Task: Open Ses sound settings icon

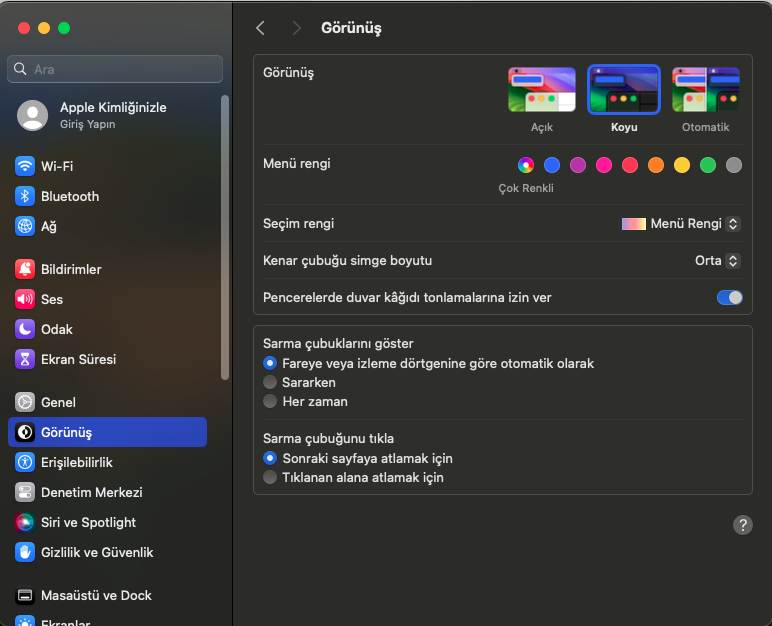Action: tap(25, 299)
